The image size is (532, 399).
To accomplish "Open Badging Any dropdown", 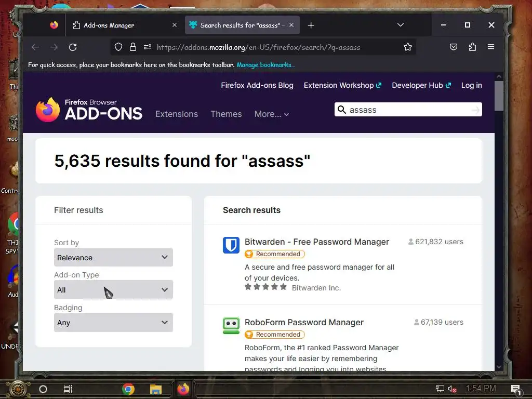I will 113,322.
